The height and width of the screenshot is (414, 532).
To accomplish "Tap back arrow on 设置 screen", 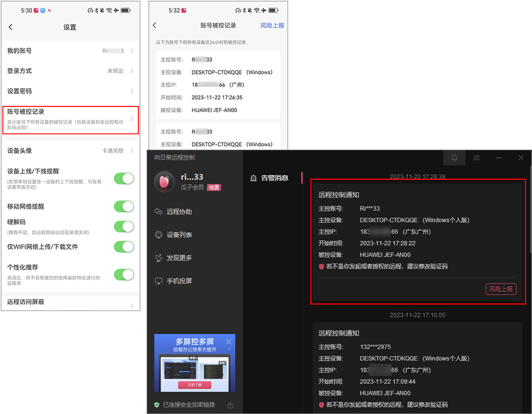I will pyautogui.click(x=11, y=27).
